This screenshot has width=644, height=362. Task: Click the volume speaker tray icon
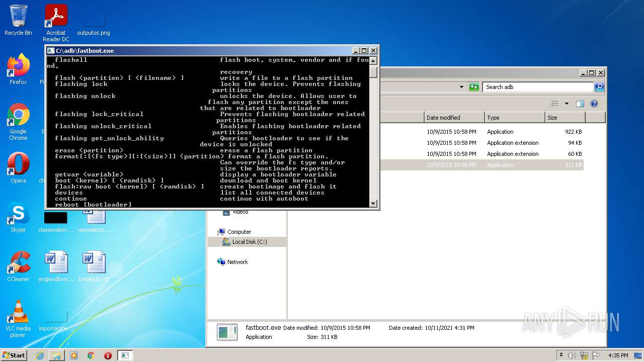(572, 355)
